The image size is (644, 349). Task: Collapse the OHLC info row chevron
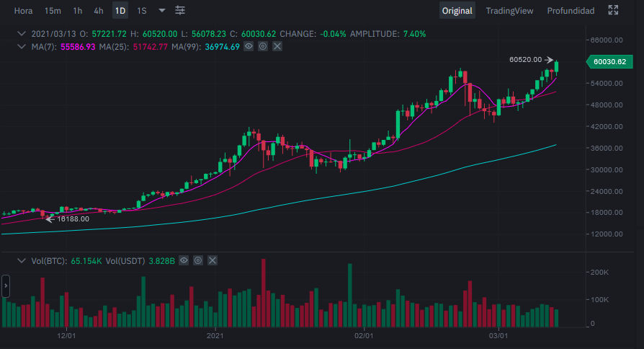[22, 34]
